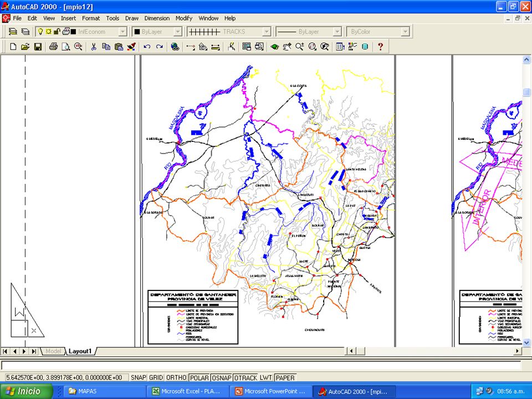Open the Distance/Inquiry flyout icon
The width and height of the screenshot is (532, 399).
pyautogui.click(x=216, y=47)
